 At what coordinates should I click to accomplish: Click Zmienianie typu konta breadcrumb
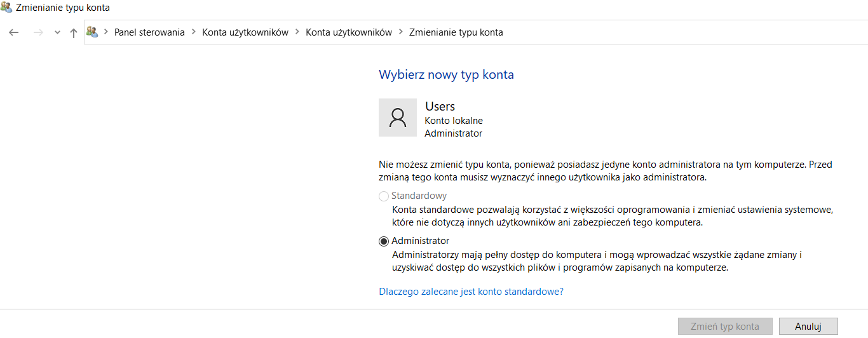pos(456,32)
